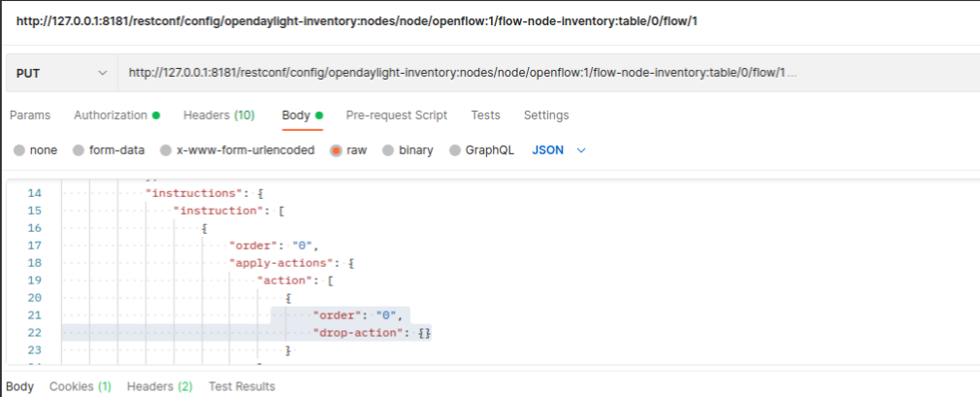Image resolution: width=980 pixels, height=397 pixels.
Task: Open the Authorization tab
Action: 111,116
